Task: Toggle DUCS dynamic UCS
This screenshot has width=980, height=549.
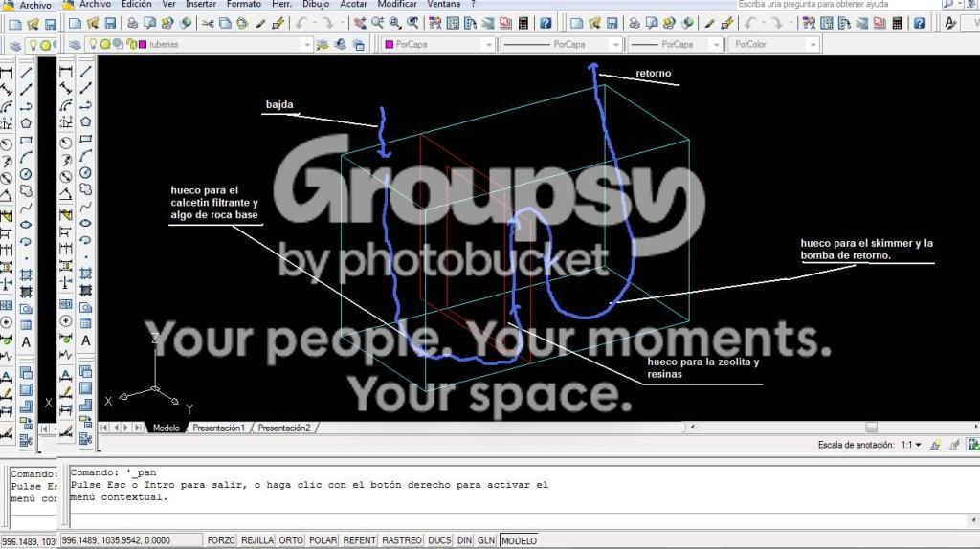Action: [439, 540]
